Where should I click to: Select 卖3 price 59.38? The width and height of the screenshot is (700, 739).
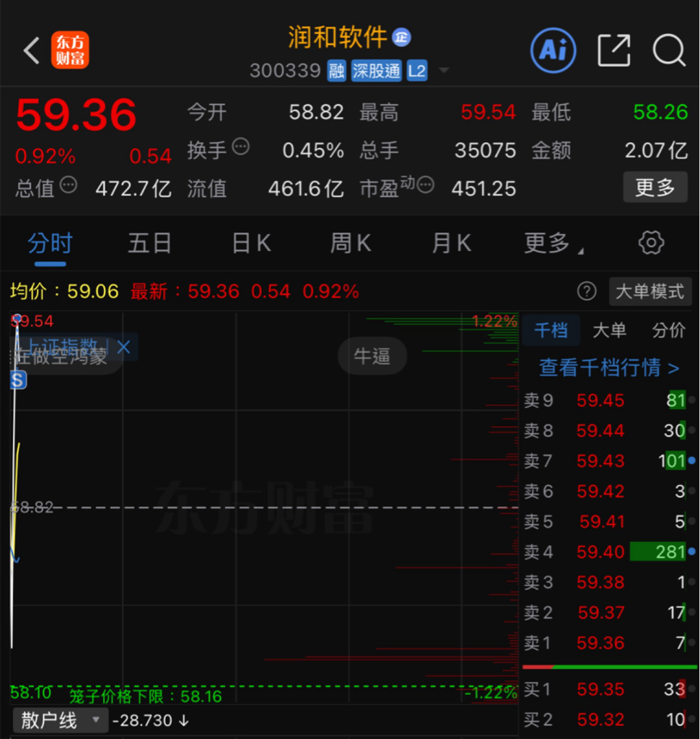(600, 582)
